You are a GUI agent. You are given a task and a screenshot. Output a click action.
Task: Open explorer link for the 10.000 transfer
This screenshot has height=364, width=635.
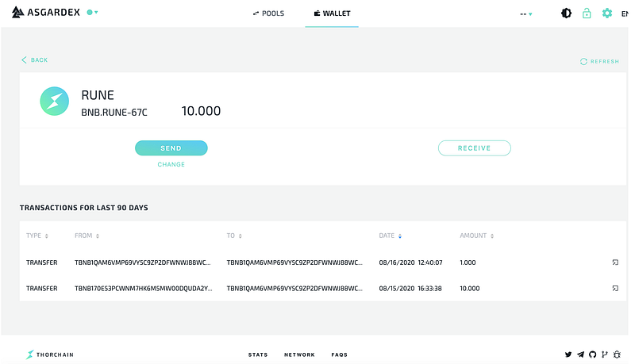tap(615, 288)
